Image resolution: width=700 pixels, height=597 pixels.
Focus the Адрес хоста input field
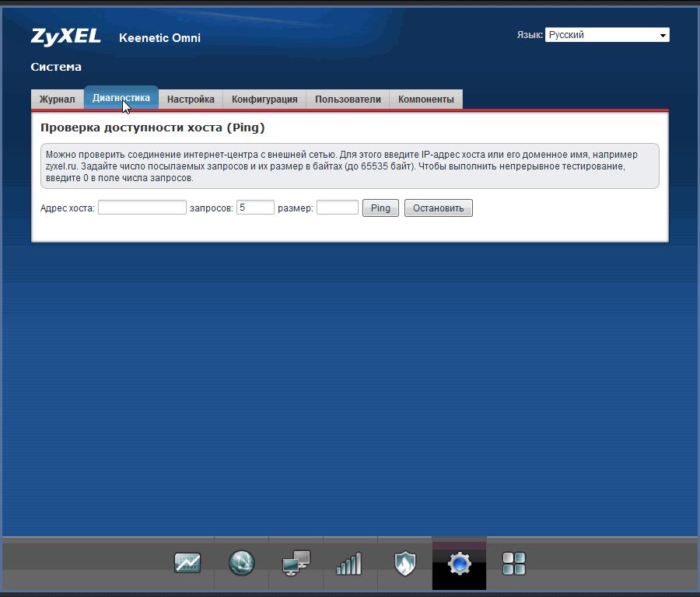(x=142, y=208)
